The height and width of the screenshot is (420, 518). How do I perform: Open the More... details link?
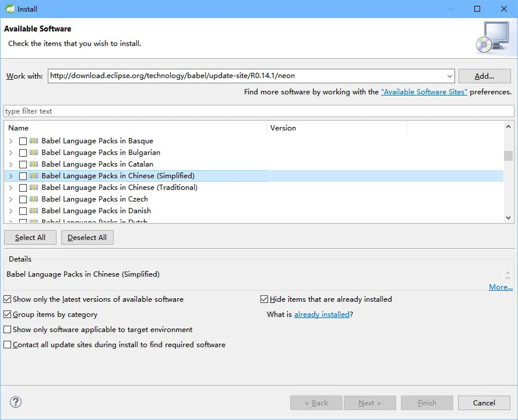click(x=501, y=287)
